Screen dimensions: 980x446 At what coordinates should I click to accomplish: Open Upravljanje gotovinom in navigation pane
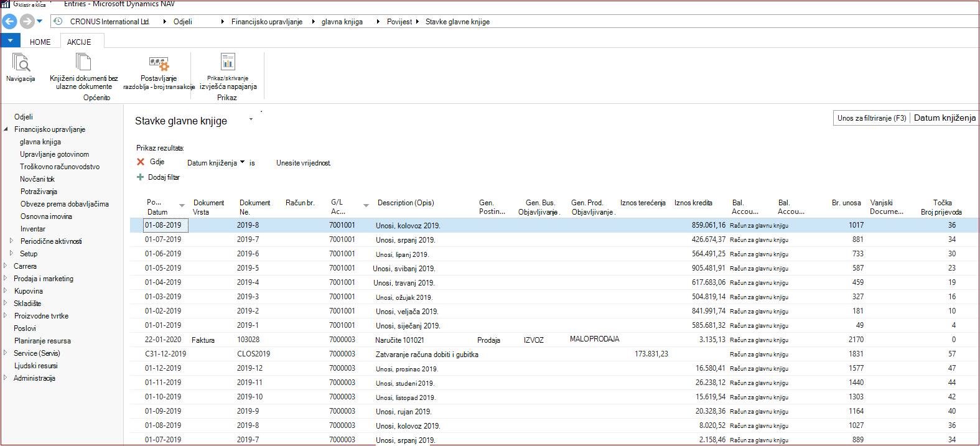click(54, 154)
